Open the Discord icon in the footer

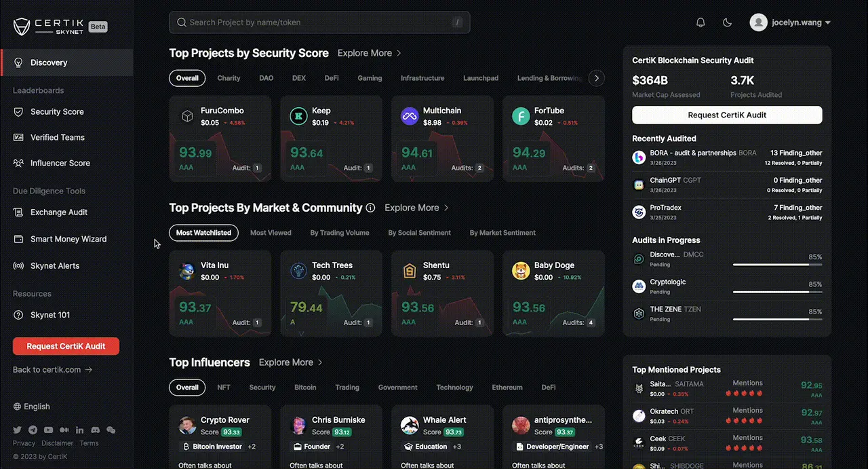[96, 430]
